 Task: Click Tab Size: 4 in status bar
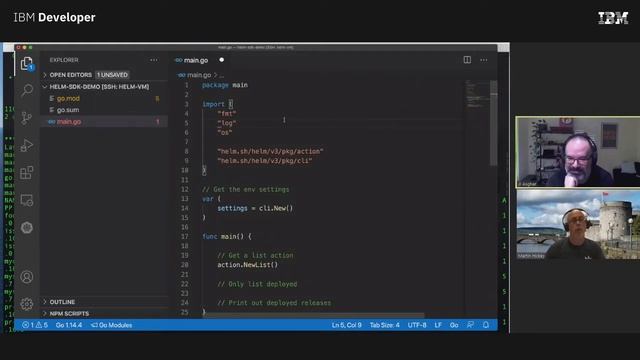coord(384,325)
